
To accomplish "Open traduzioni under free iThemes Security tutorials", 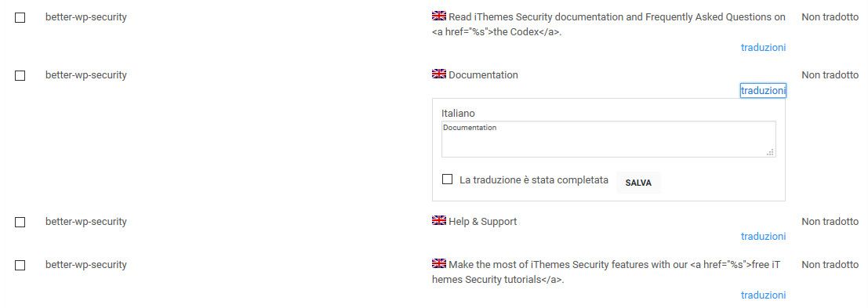I will tap(763, 295).
